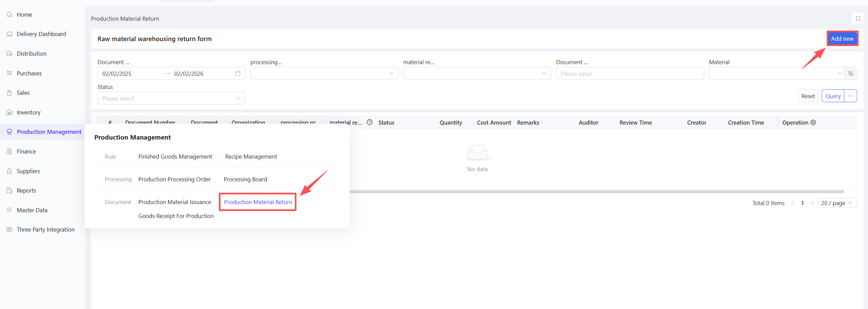Open Inventory in the sidebar
The height and width of the screenshot is (309, 868).
pos(29,112)
